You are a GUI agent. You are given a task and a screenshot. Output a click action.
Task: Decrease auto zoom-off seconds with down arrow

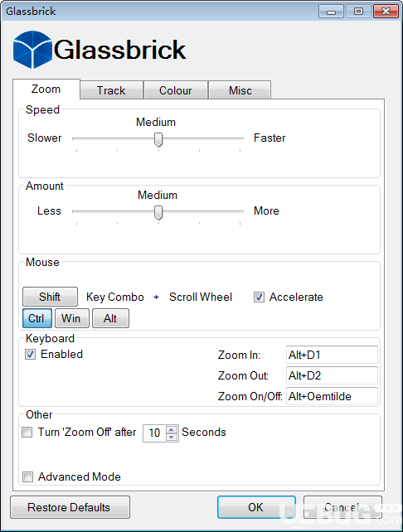pyautogui.click(x=172, y=437)
